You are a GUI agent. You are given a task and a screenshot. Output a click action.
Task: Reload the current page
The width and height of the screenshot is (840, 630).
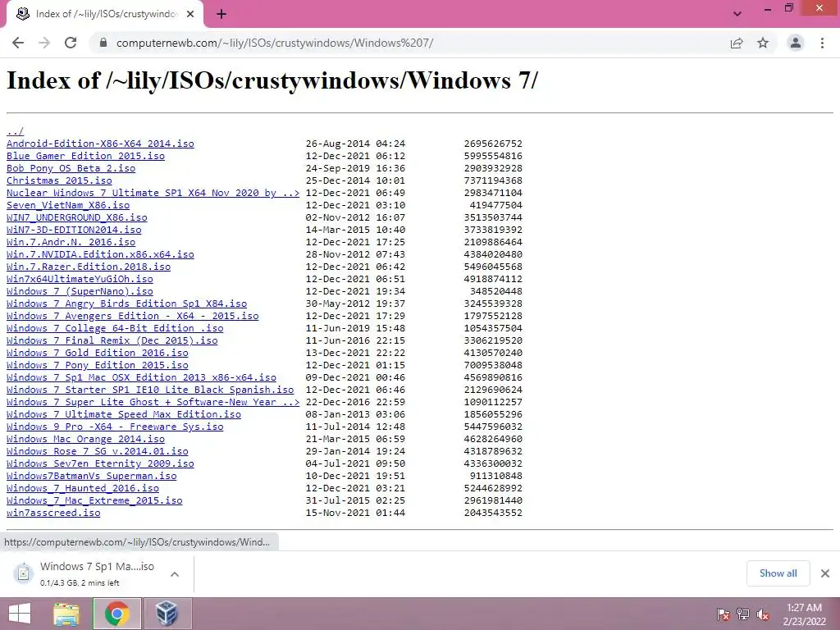tap(71, 43)
